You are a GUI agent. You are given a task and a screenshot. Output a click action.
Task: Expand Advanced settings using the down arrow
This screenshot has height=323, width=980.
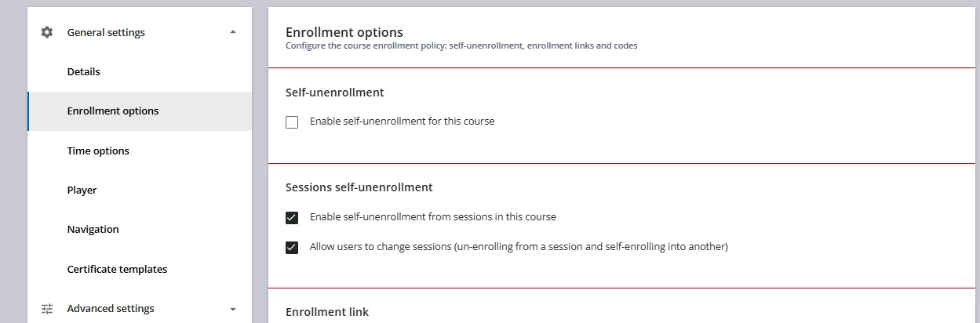[232, 309]
